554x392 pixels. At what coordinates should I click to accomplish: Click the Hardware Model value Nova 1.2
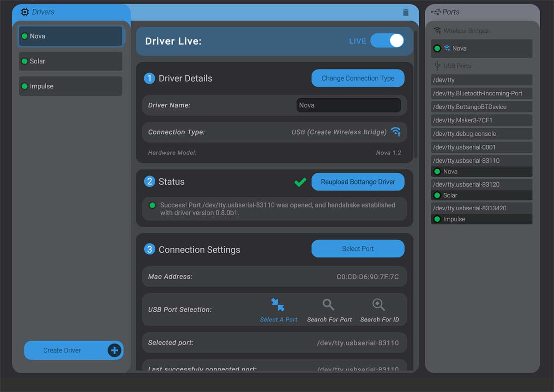[x=388, y=153]
